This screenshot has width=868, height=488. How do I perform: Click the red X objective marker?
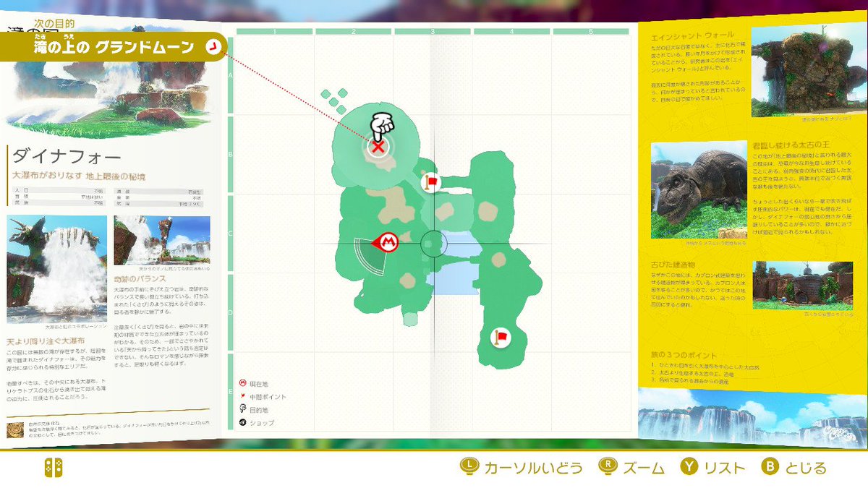coord(377,147)
